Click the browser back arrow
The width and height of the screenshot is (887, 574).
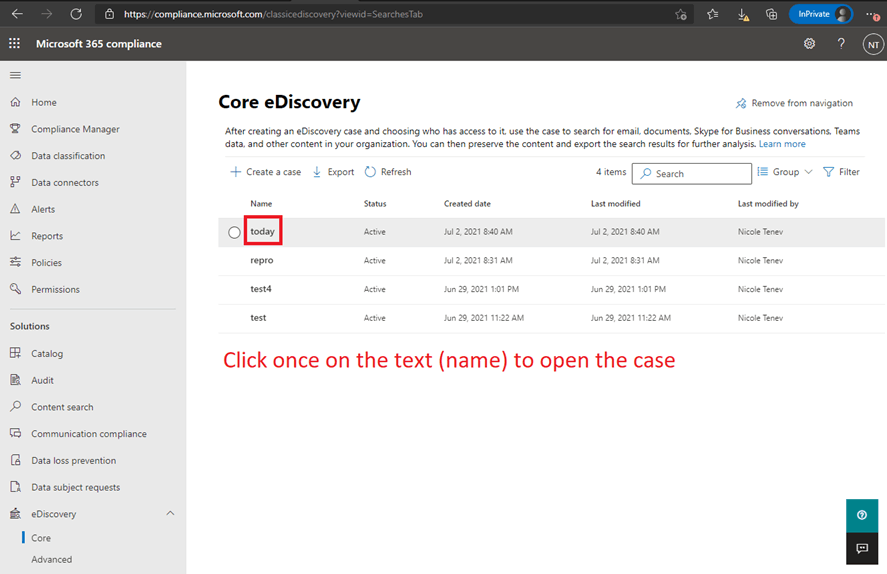(17, 14)
